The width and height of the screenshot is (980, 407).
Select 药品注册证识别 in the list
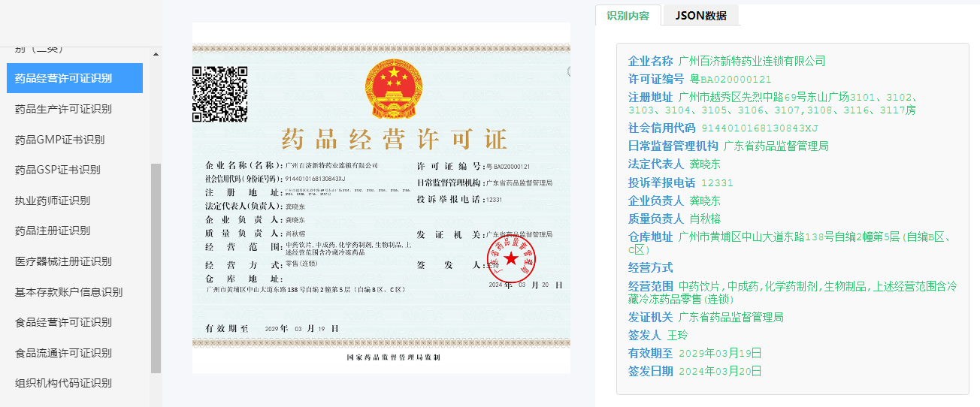click(x=53, y=231)
